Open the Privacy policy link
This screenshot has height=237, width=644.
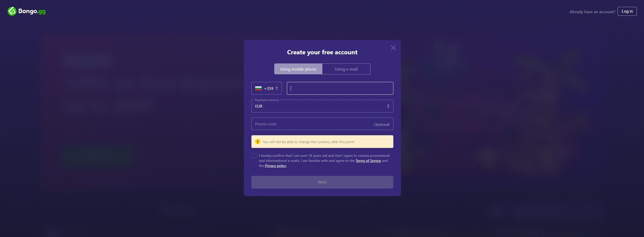276,166
